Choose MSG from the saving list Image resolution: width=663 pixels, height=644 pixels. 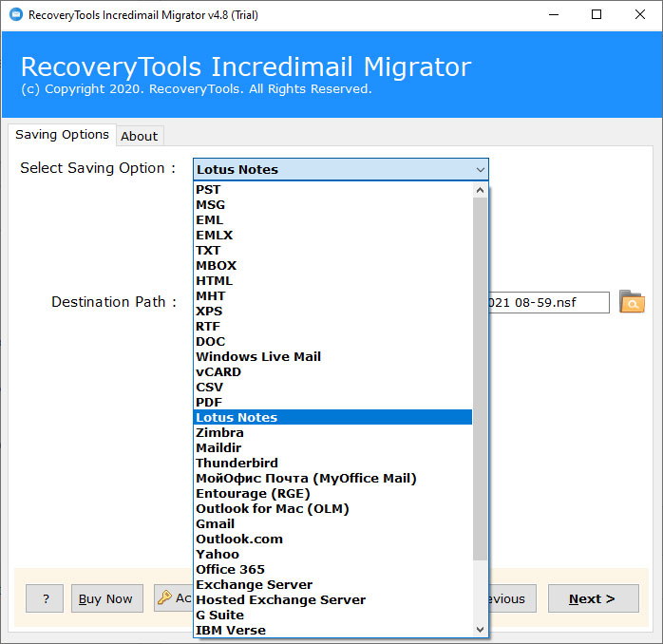[332, 204]
